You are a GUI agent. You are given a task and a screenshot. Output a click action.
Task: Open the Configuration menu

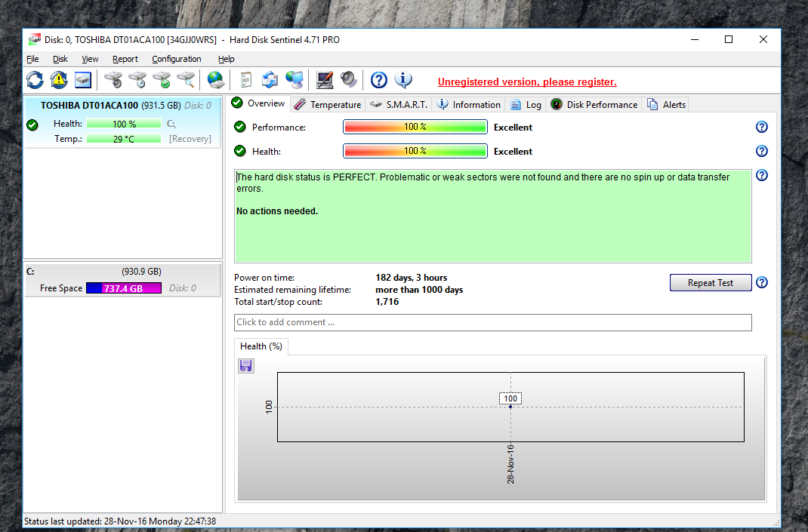coord(177,59)
